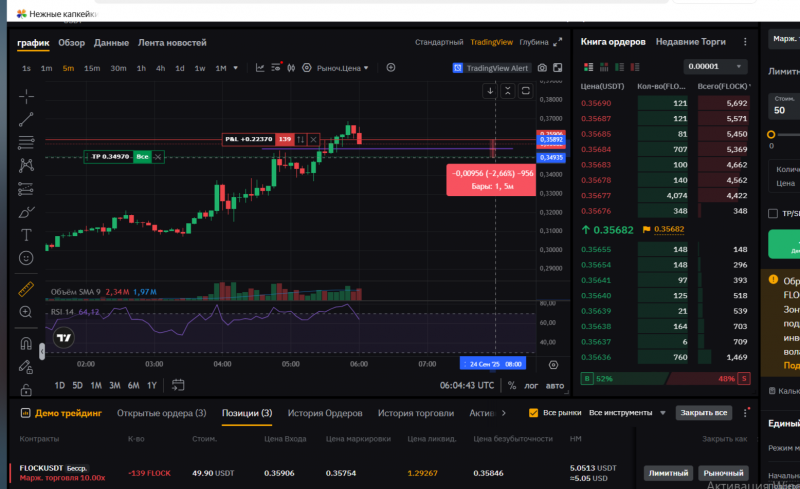
Task: Close FLOCKUSDT position with Limit button
Action: click(668, 473)
